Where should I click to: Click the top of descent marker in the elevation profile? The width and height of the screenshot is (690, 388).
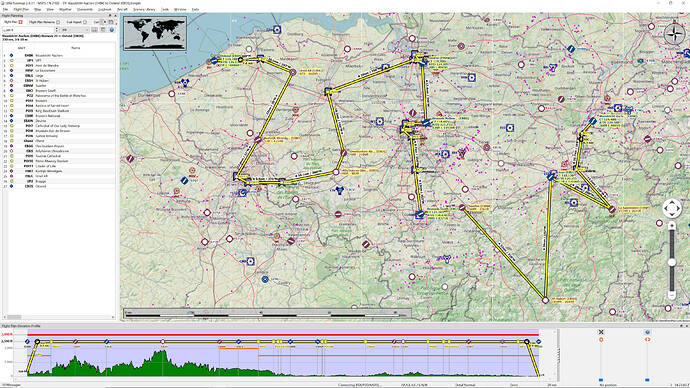[527, 341]
